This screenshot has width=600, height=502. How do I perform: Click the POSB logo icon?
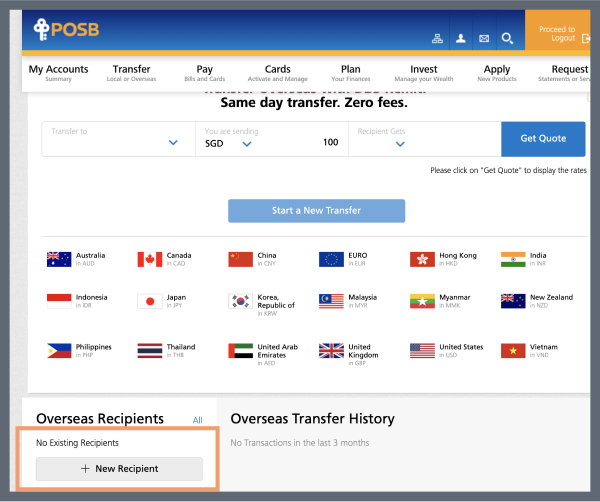pyautogui.click(x=39, y=30)
